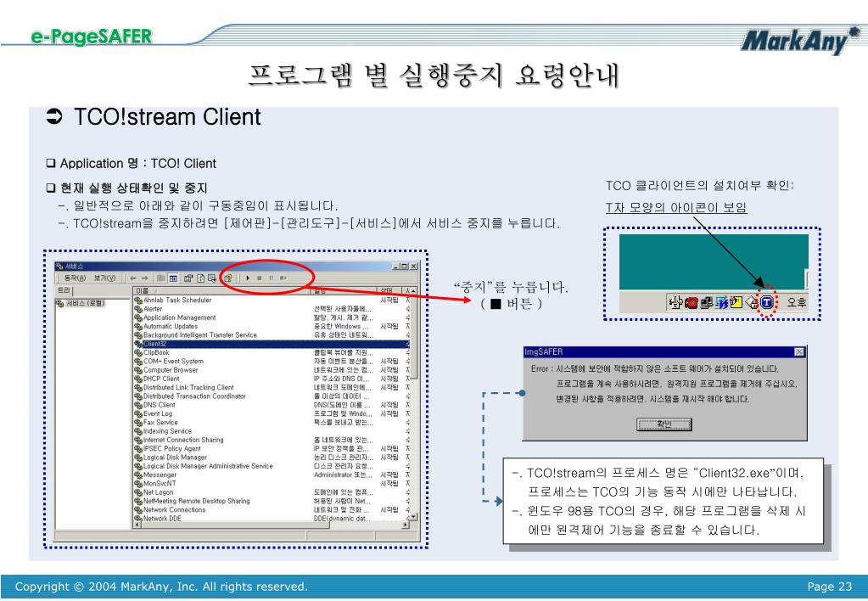Select the ClipBook service row
The image size is (868, 601).
(272, 352)
